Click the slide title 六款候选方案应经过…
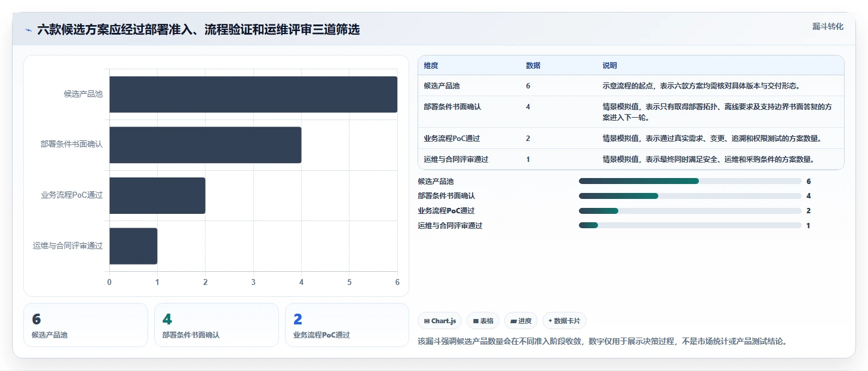This screenshot has width=868, height=371. (x=198, y=29)
